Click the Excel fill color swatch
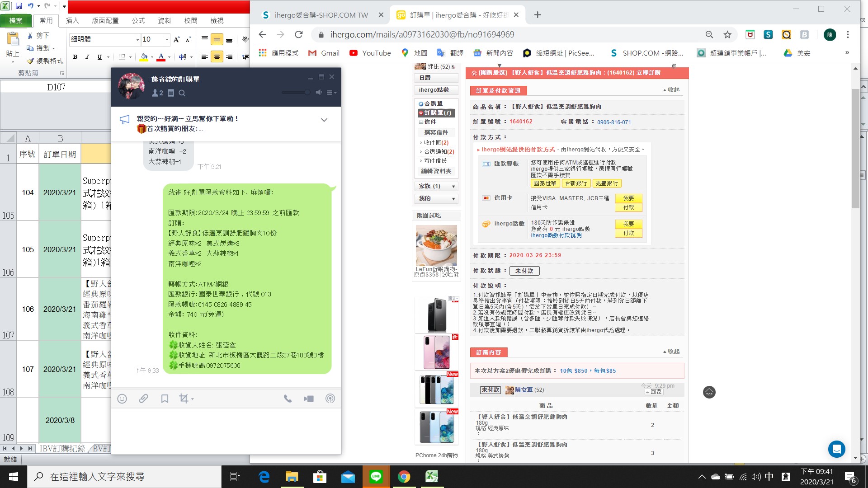 tap(144, 57)
